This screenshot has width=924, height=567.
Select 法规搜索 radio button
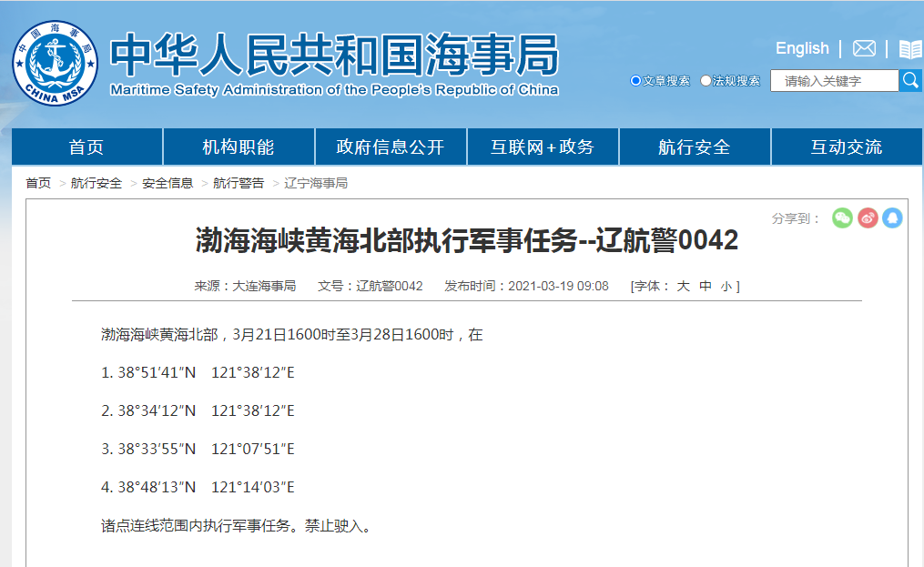click(x=706, y=81)
